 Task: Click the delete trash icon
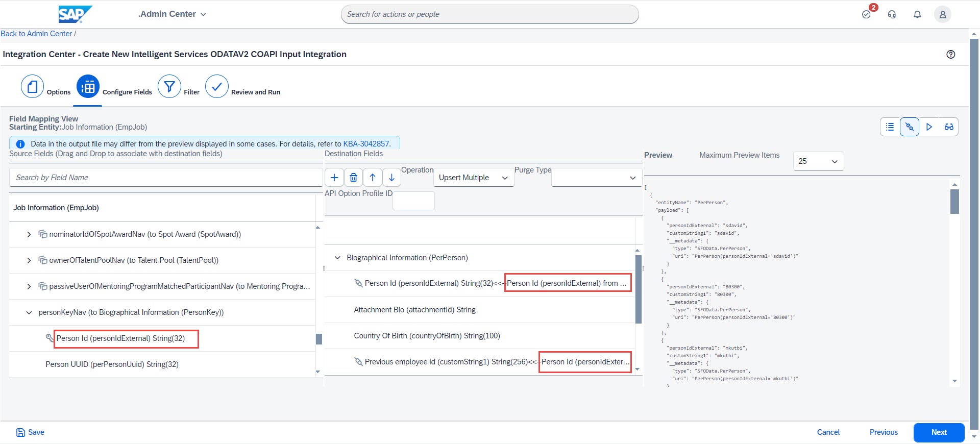(x=353, y=178)
